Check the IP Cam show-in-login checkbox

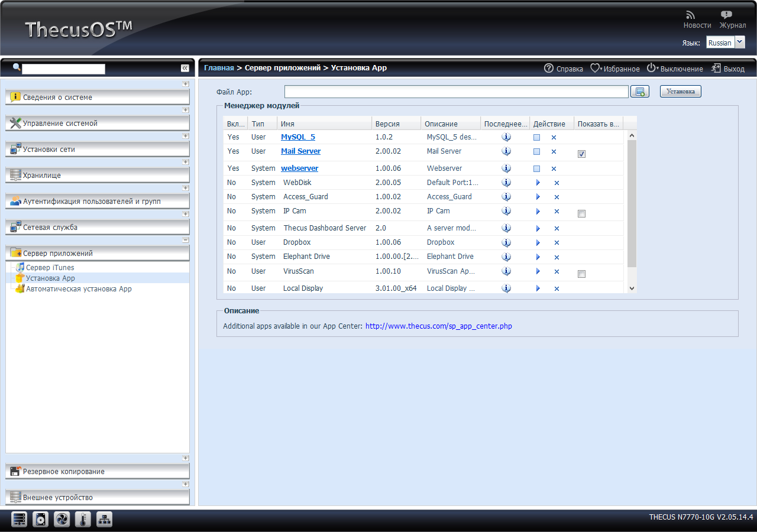click(581, 213)
